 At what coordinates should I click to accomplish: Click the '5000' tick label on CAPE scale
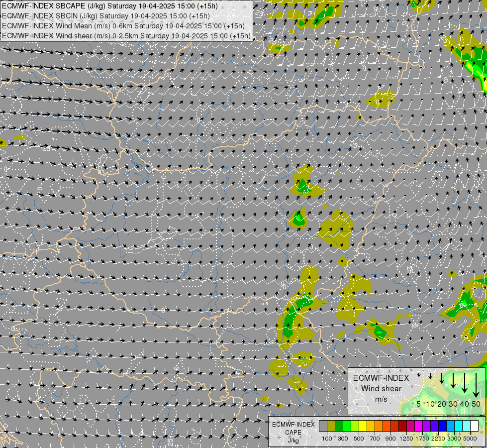coord(470,439)
